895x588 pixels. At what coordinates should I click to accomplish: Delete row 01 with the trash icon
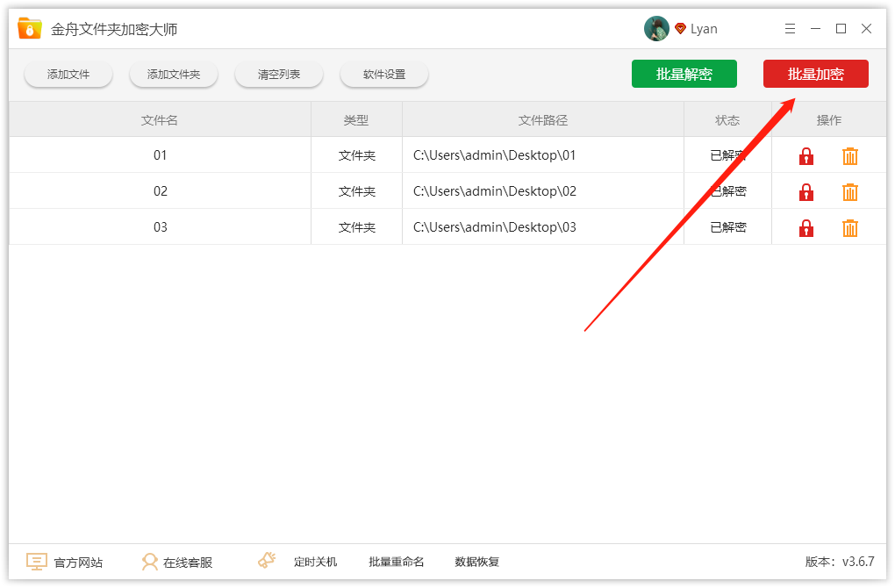click(x=850, y=156)
